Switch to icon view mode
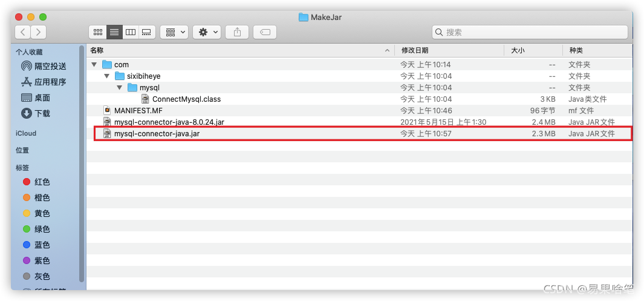The height and width of the screenshot is (301, 644). point(97,32)
